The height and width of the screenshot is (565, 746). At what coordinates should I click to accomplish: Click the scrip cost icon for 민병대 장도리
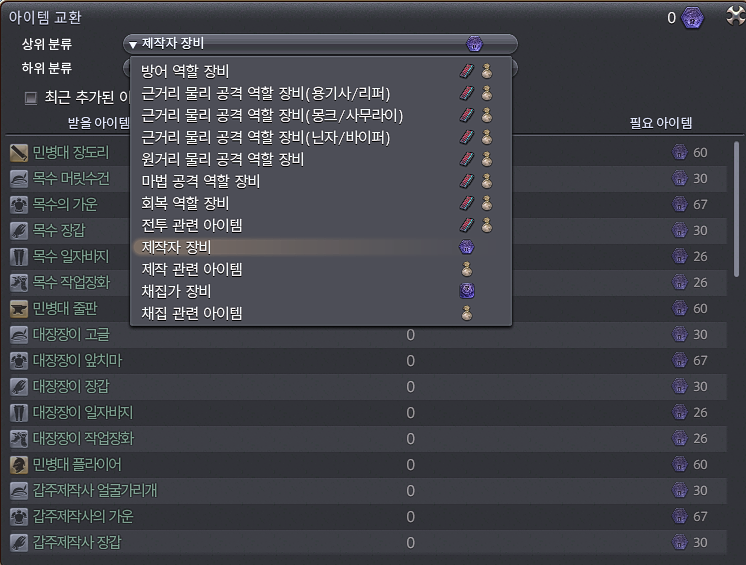pos(679,153)
